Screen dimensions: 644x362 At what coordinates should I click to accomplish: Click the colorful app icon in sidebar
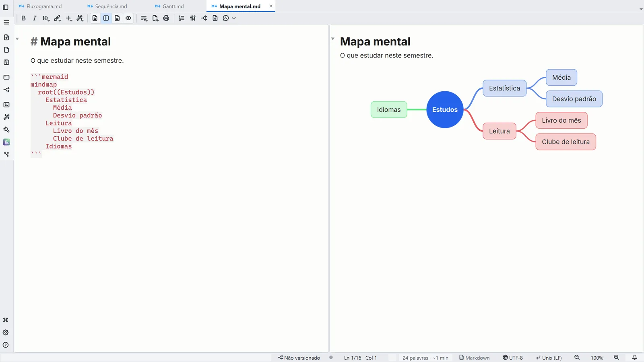click(x=6, y=142)
